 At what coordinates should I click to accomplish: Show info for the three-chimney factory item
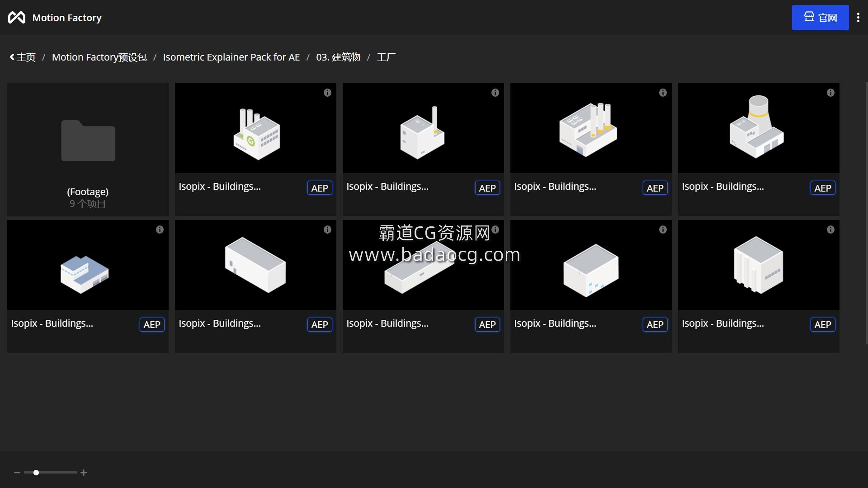(x=663, y=93)
